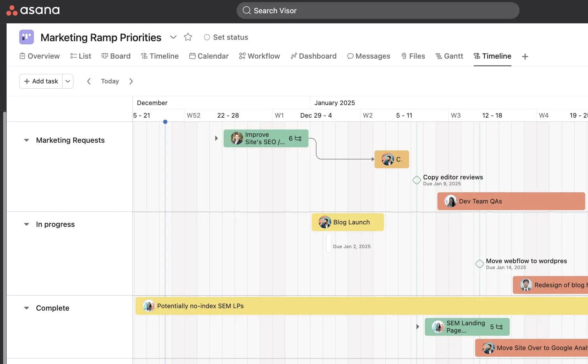The height and width of the screenshot is (364, 588).
Task: Click the magnifier icon in the search bar
Action: [247, 10]
